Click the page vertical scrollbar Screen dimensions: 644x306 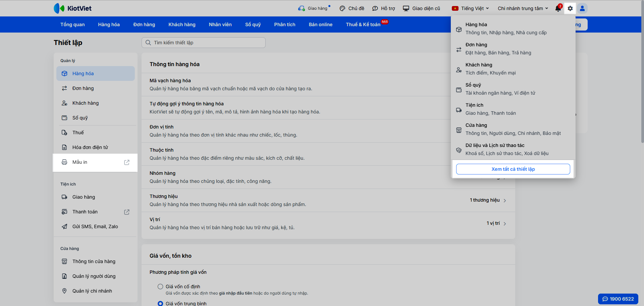click(642, 72)
